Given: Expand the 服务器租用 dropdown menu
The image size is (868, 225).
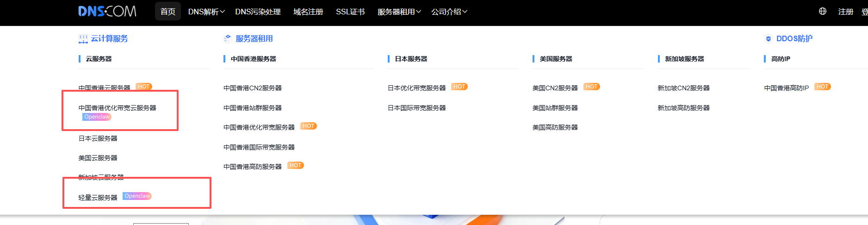Looking at the screenshot, I should pyautogui.click(x=399, y=12).
